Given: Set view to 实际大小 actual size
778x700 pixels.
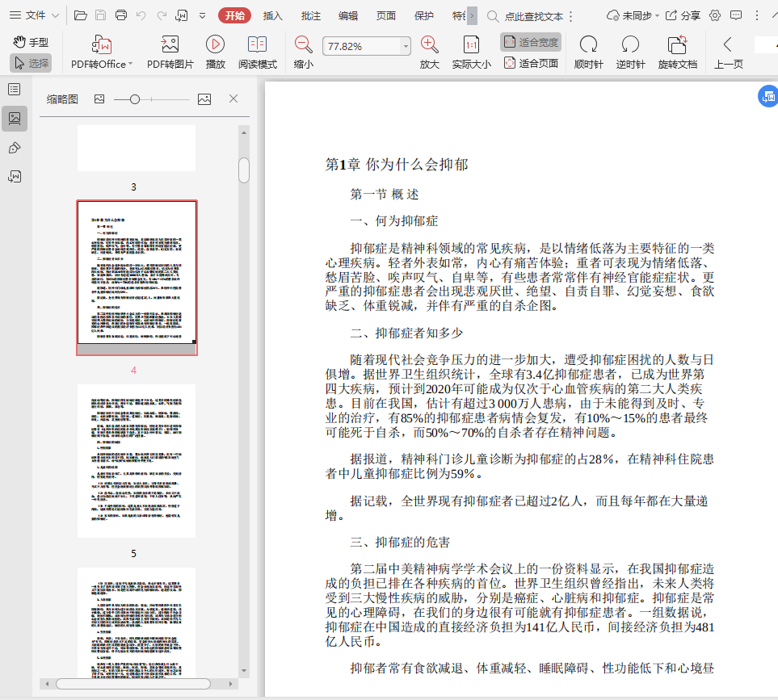Looking at the screenshot, I should (471, 45).
